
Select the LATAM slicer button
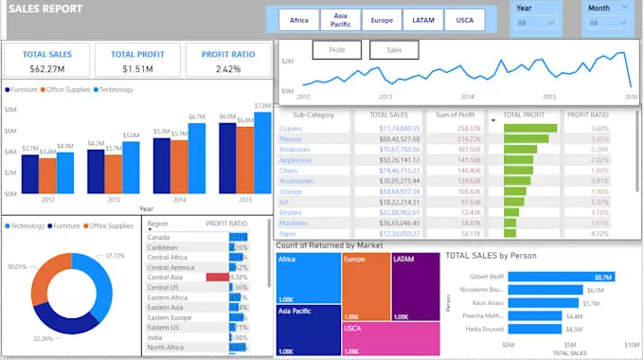423,20
